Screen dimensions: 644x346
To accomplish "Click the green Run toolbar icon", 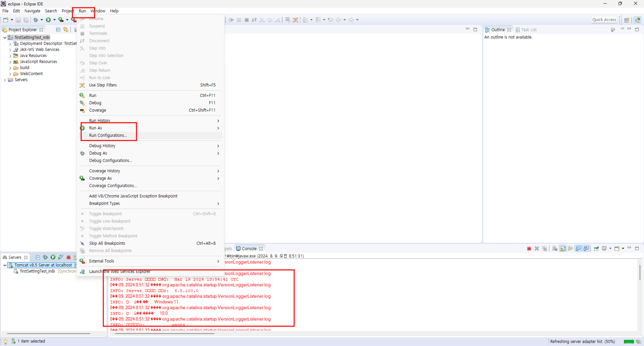I will (48, 20).
